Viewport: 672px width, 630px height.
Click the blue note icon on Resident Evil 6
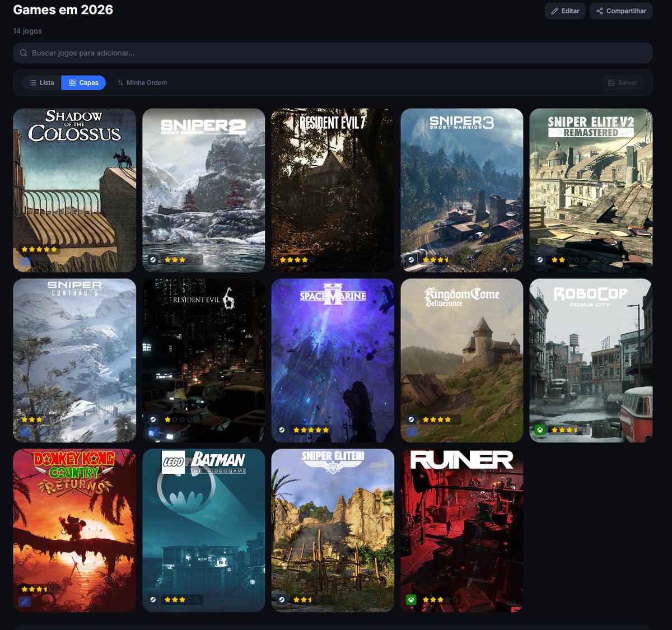(153, 432)
